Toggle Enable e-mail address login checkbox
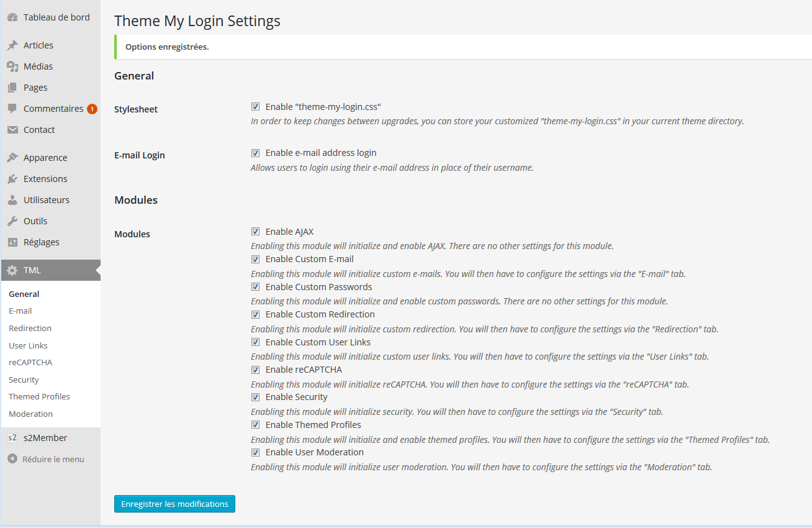 (255, 153)
